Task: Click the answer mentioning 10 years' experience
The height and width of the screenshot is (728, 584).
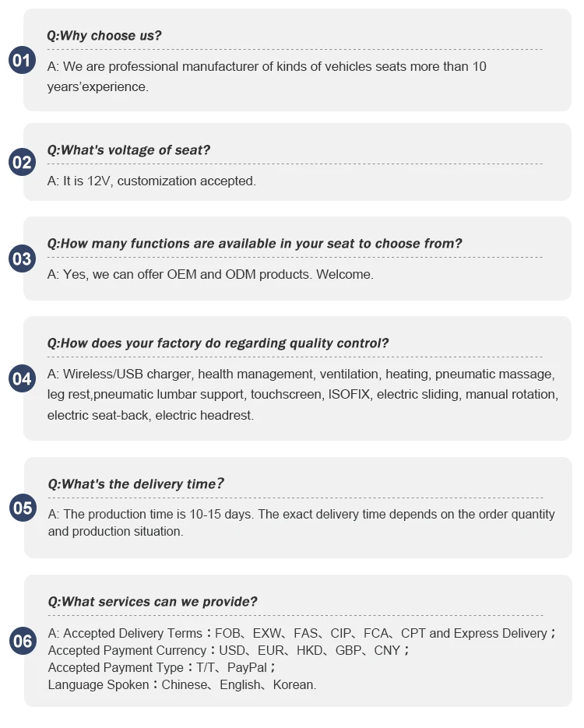Action: coord(267,76)
